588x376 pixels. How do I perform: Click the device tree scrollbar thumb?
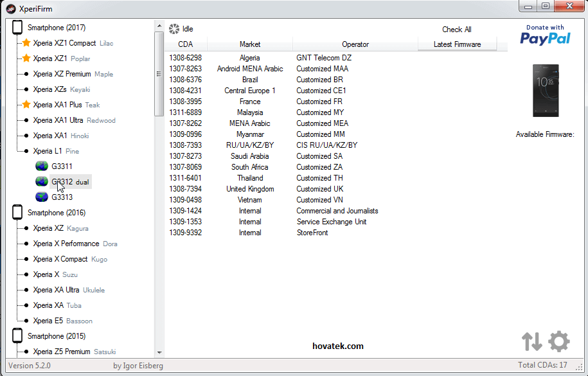click(x=159, y=73)
